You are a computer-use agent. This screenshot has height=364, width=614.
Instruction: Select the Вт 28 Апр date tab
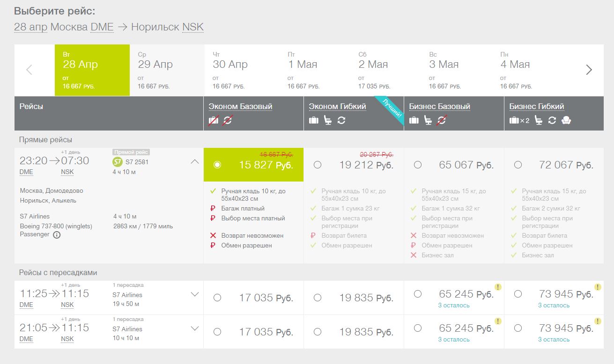coord(92,70)
